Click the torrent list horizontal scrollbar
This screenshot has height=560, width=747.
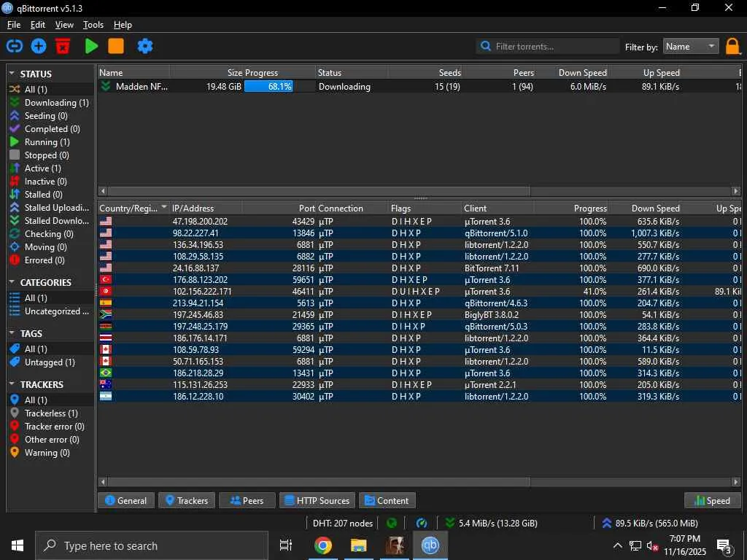click(x=320, y=191)
